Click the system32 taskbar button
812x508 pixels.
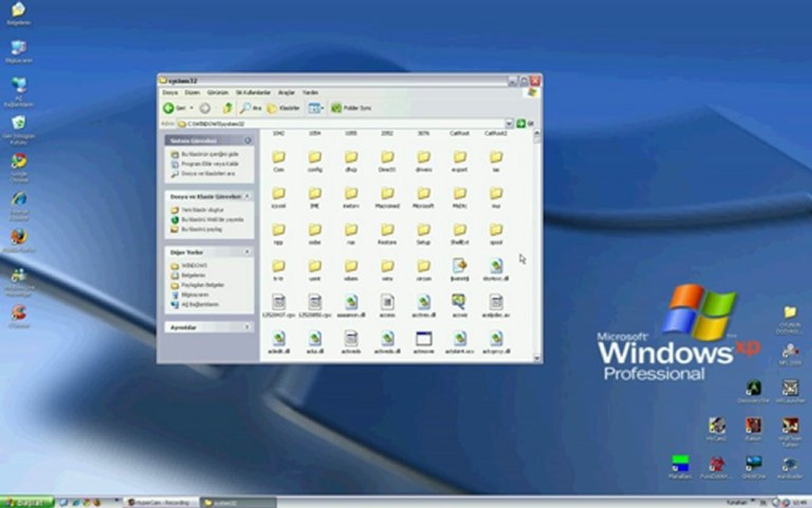click(238, 502)
